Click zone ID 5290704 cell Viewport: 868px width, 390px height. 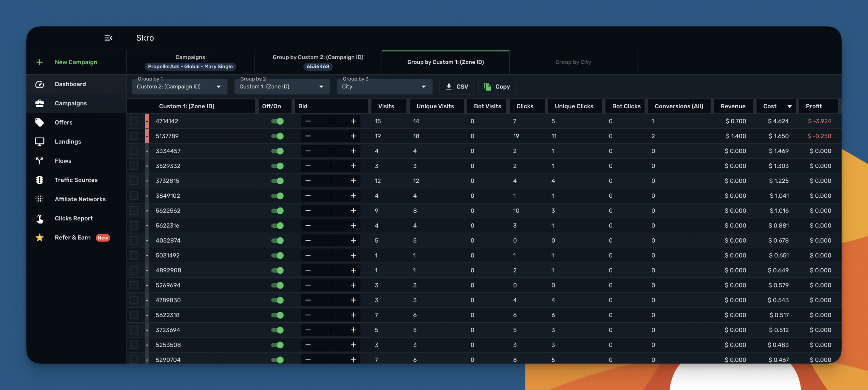point(168,360)
